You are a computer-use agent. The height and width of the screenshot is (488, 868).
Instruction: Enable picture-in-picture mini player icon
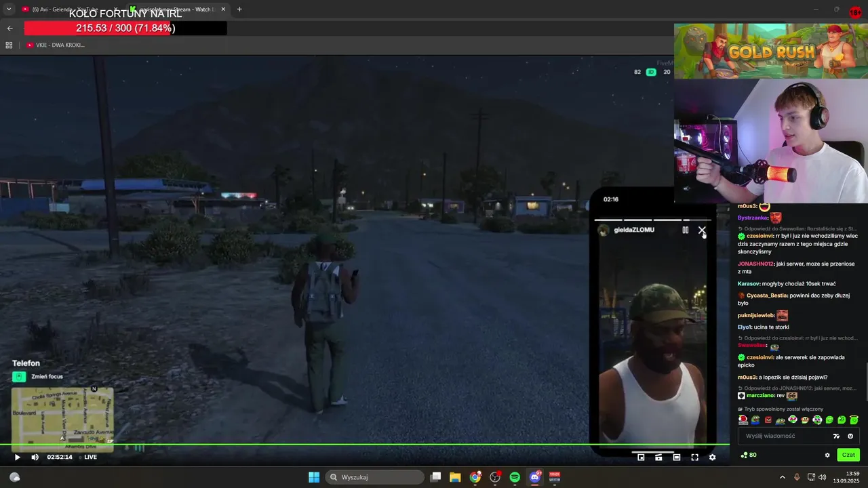(641, 457)
